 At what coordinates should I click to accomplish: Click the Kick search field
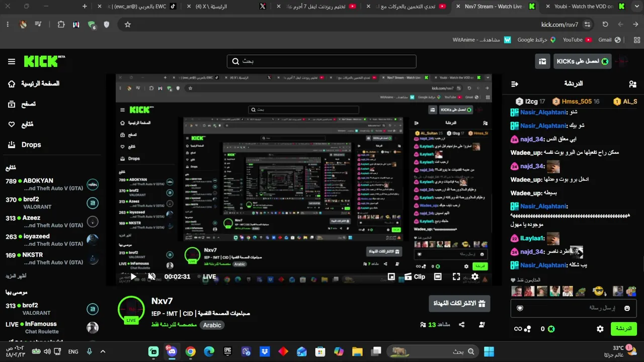click(x=321, y=61)
